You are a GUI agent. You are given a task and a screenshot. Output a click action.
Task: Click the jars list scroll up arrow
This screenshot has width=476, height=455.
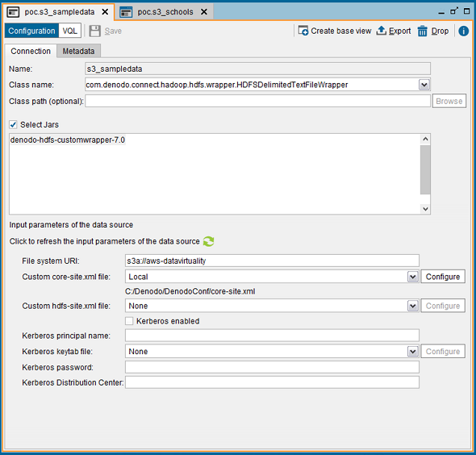[425, 140]
